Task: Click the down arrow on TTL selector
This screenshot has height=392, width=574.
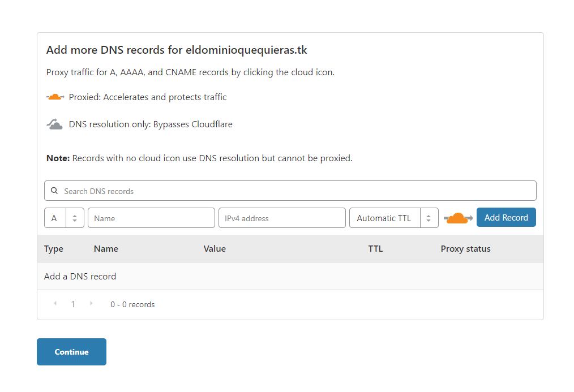Action: click(x=429, y=221)
